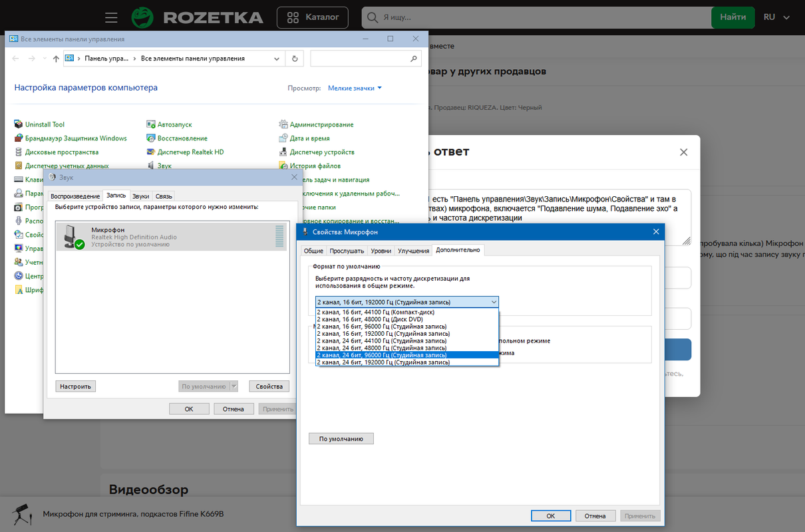Refresh the Control Panel address bar
The height and width of the screenshot is (532, 805).
295,59
